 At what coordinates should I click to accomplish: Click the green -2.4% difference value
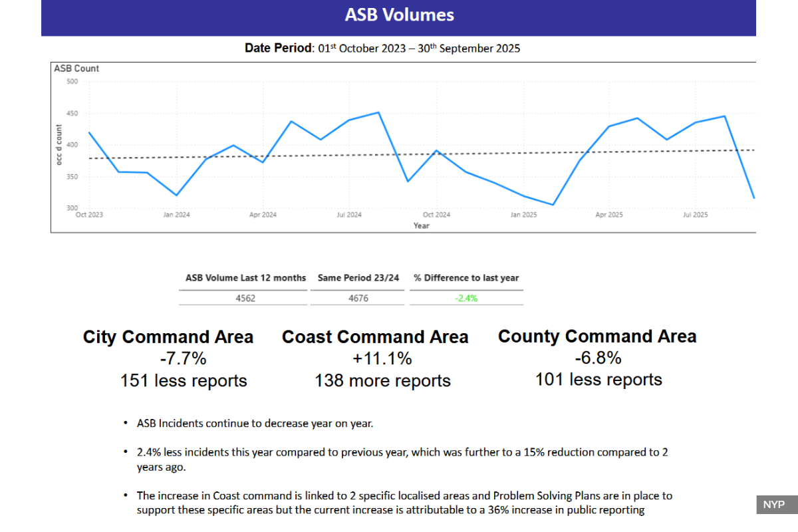[x=466, y=298]
